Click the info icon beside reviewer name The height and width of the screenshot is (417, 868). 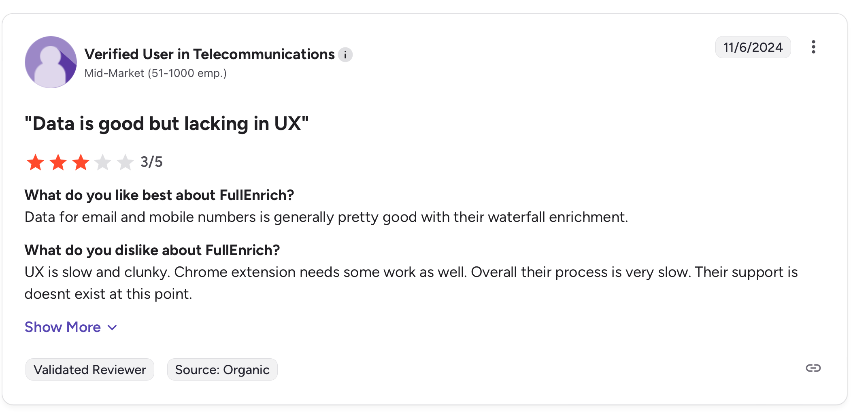click(x=345, y=55)
